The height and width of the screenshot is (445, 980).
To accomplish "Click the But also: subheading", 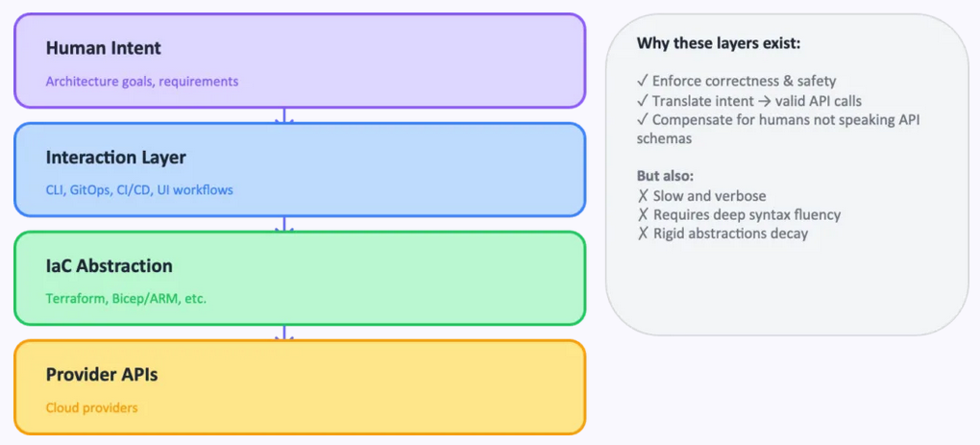I will [665, 177].
